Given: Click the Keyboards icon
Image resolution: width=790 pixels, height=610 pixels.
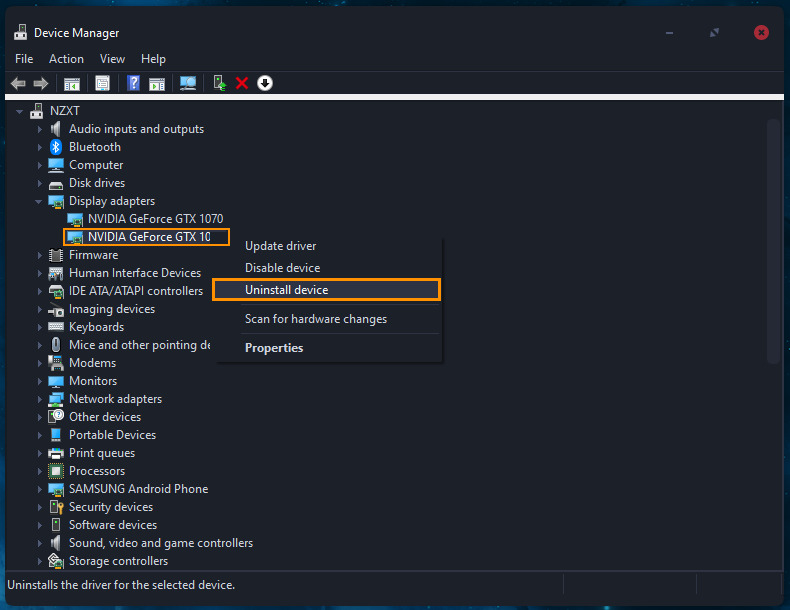Looking at the screenshot, I should tap(56, 327).
